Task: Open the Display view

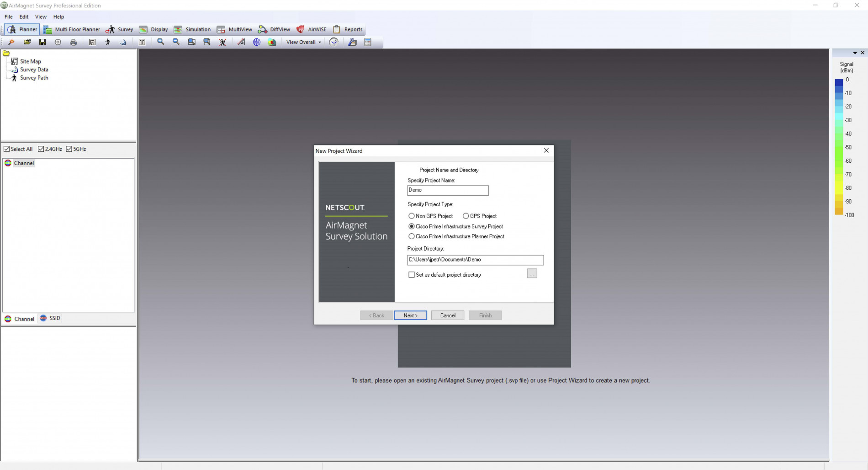Action: coord(153,29)
